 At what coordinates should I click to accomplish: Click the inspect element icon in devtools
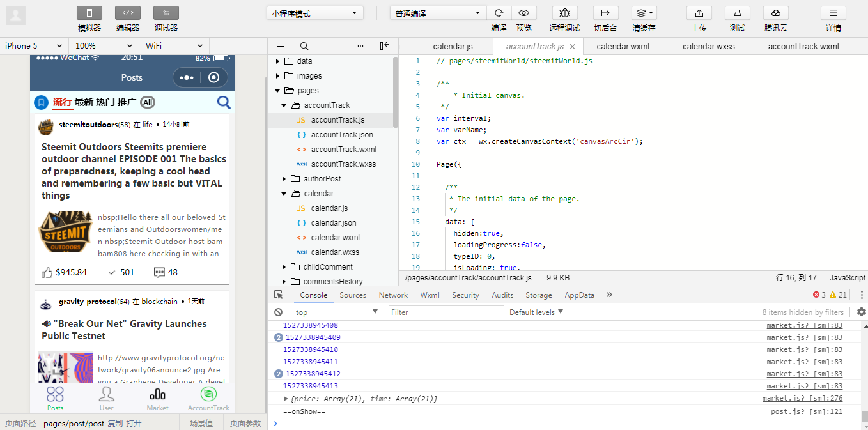click(278, 295)
